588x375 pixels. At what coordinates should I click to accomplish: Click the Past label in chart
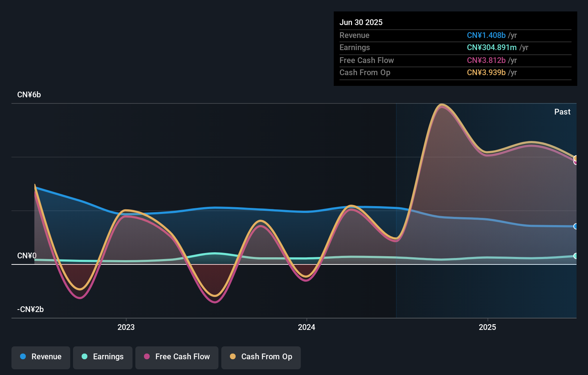(562, 112)
